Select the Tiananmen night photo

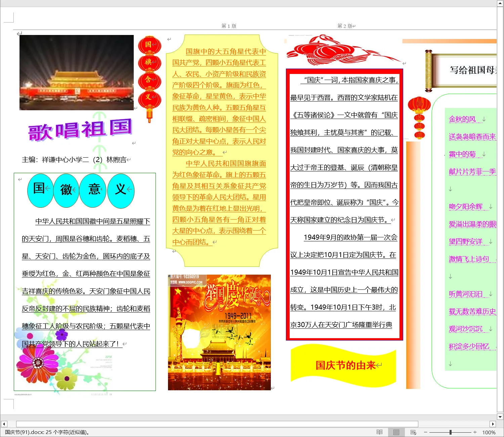tap(76, 73)
